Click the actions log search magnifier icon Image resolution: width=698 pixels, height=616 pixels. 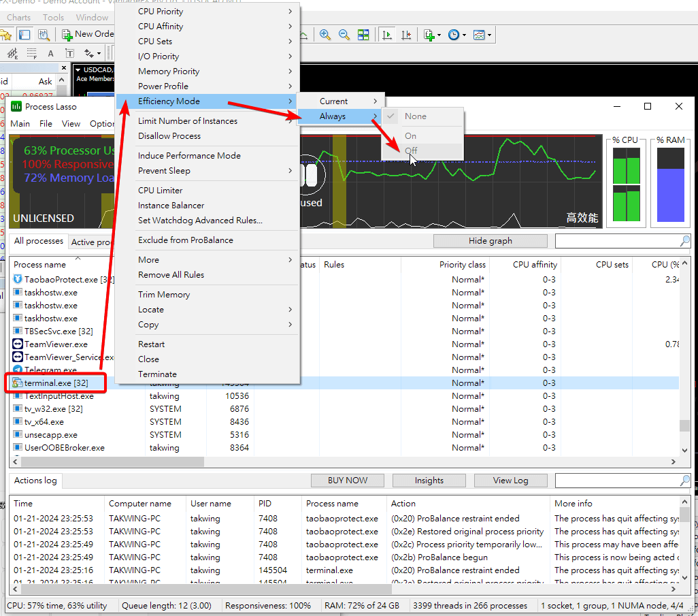(x=685, y=481)
